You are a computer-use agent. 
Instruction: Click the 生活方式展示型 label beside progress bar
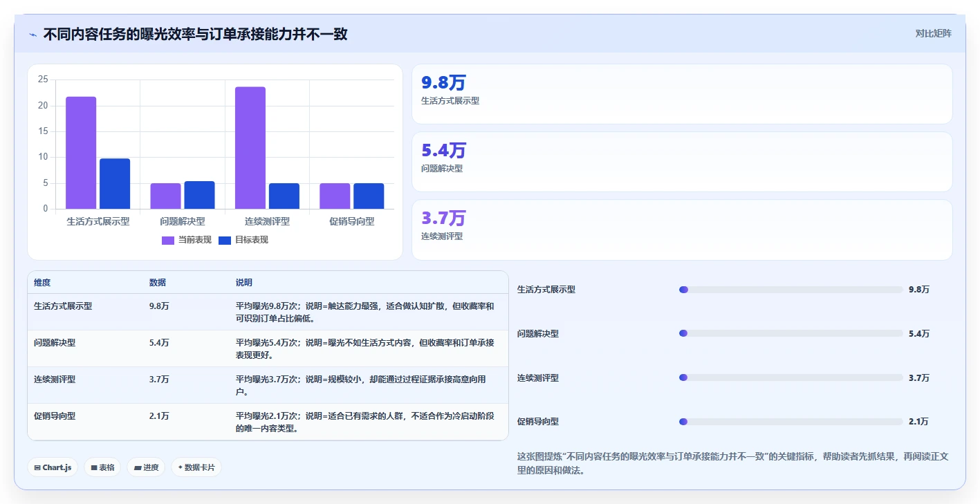pos(546,290)
